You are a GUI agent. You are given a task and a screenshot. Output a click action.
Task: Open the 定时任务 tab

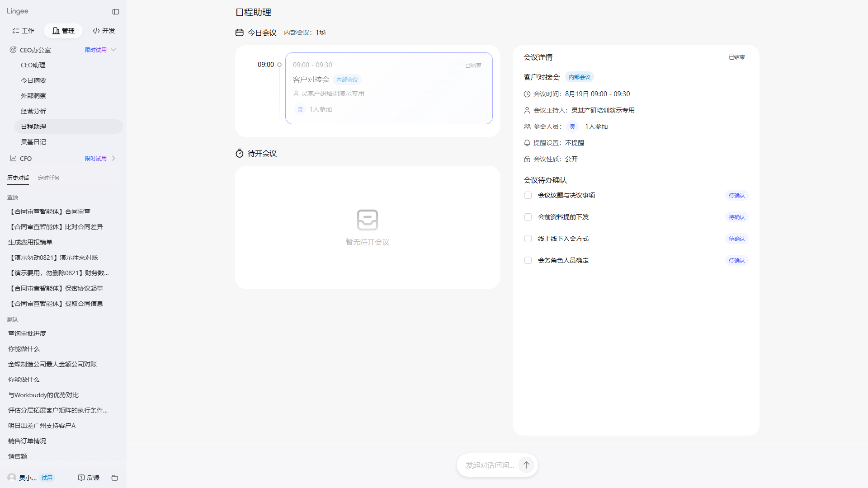[x=49, y=178]
